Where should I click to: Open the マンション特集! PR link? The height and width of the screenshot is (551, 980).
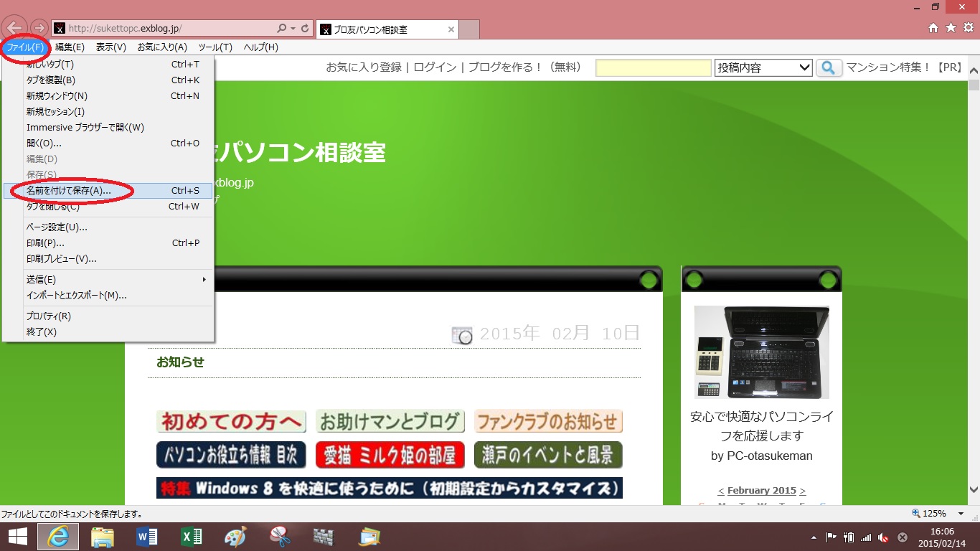point(905,67)
